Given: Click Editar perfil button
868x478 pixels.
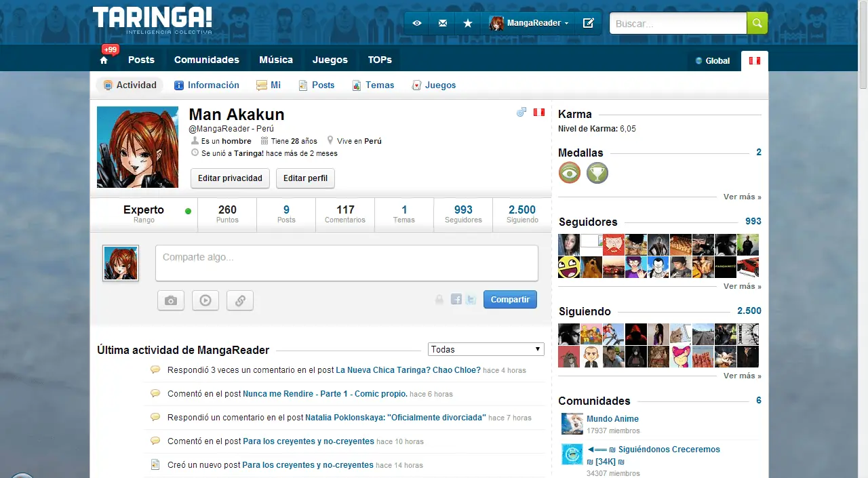Looking at the screenshot, I should click(305, 178).
